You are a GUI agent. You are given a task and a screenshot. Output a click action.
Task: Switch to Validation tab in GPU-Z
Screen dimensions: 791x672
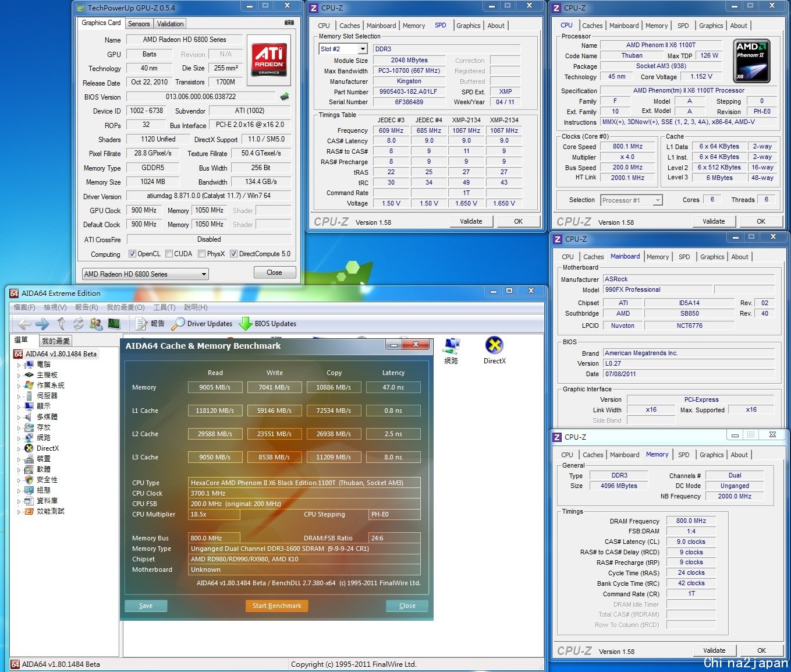170,24
